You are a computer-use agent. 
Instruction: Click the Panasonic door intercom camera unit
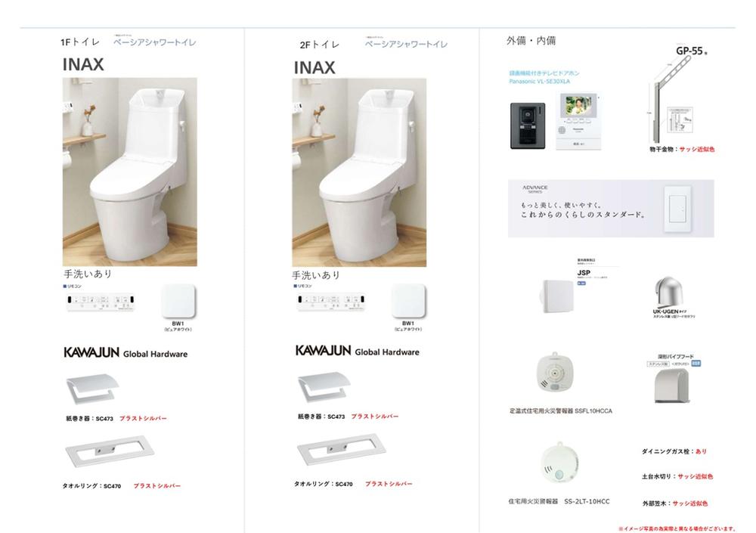[x=528, y=126]
